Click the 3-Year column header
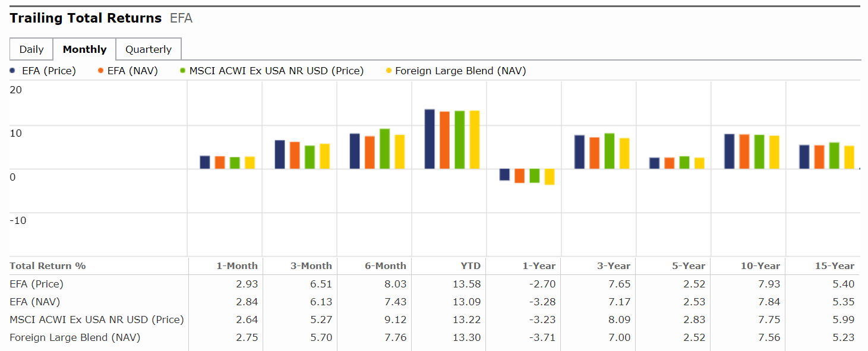 coord(613,266)
